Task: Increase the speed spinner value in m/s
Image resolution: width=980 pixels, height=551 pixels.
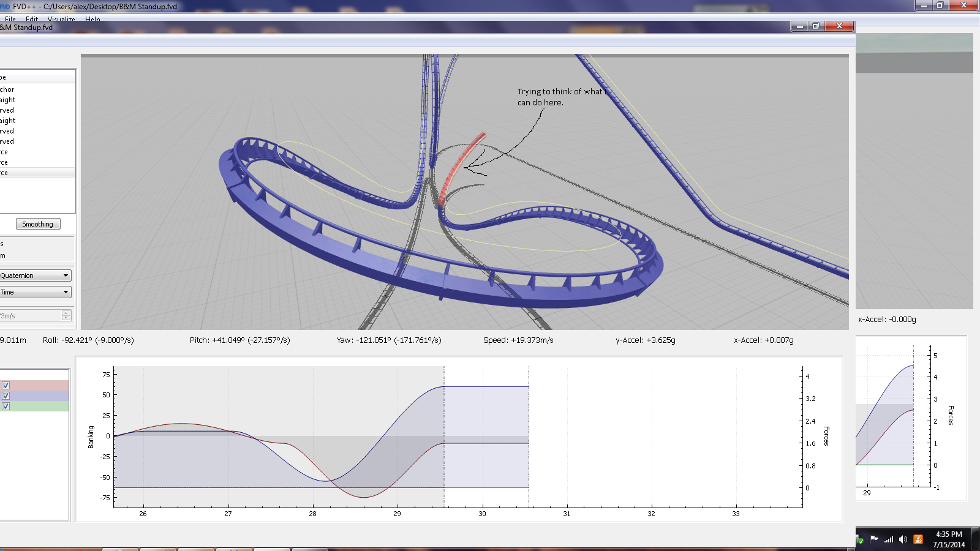Action: coord(66,313)
